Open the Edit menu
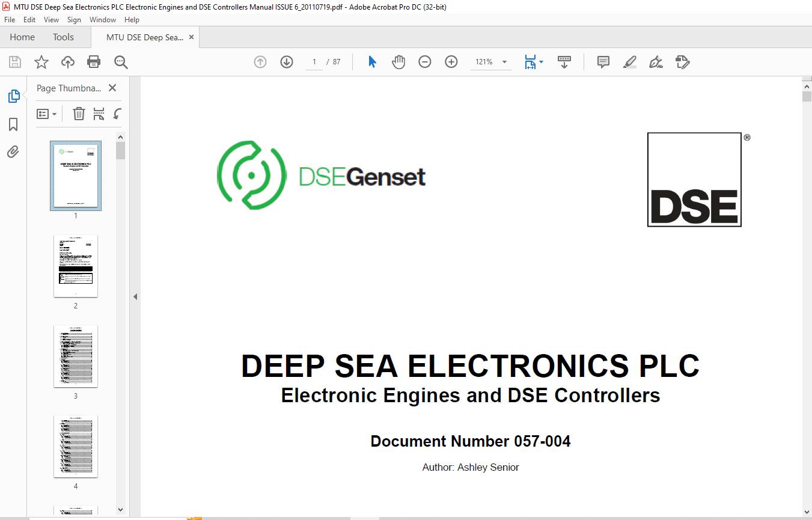812x520 pixels. pyautogui.click(x=29, y=20)
